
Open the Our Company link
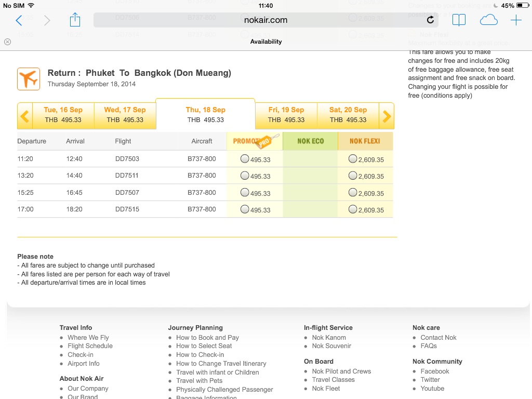click(x=88, y=389)
